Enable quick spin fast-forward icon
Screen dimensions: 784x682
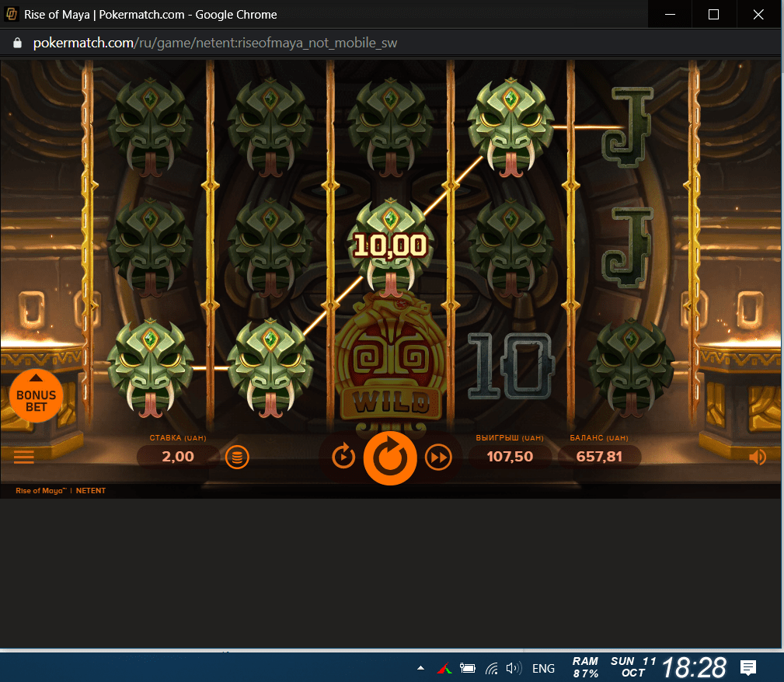pos(438,458)
